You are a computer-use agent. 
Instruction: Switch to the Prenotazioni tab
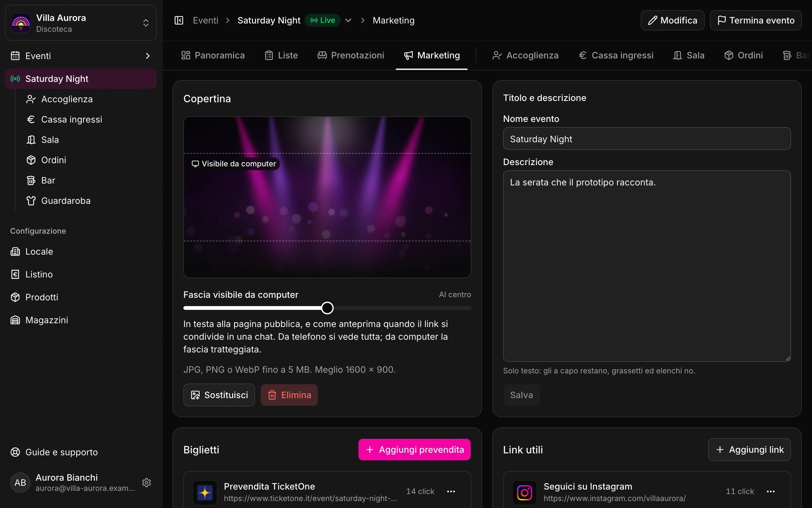coord(350,56)
